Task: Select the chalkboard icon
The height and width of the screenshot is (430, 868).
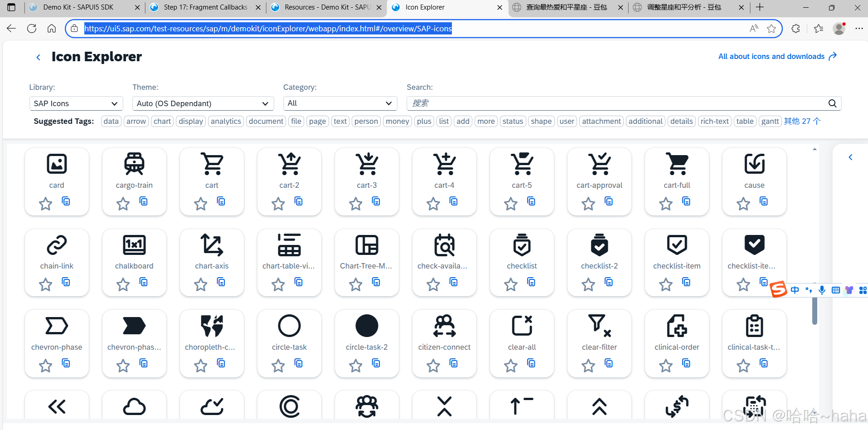Action: pos(134,245)
